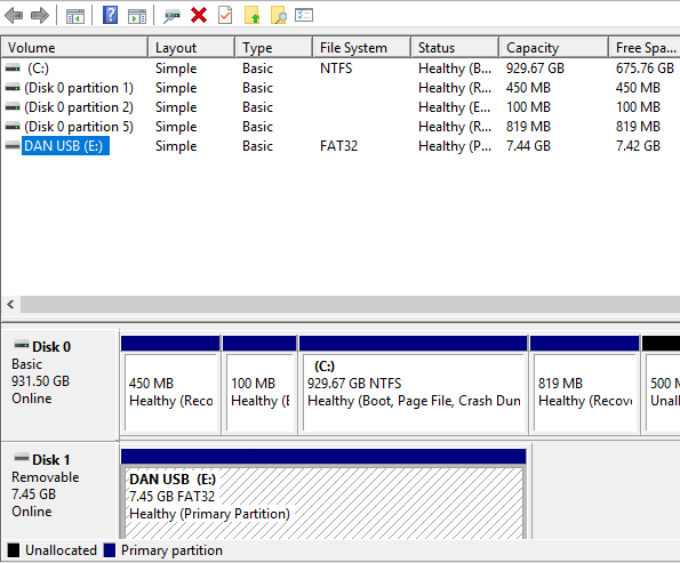The height and width of the screenshot is (563, 680).
Task: Click the magnifier search page icon
Action: [x=279, y=15]
